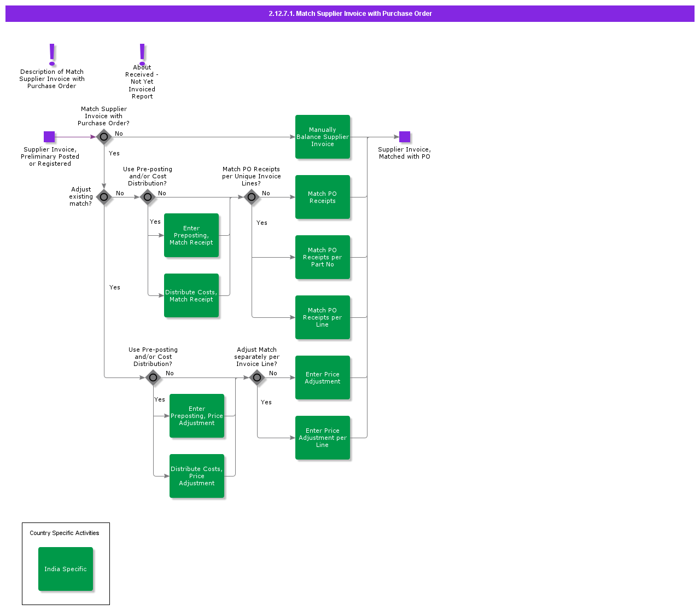Click the Distribute Costs, Match Receipt activity
The height and width of the screenshot is (610, 700).
click(x=191, y=295)
